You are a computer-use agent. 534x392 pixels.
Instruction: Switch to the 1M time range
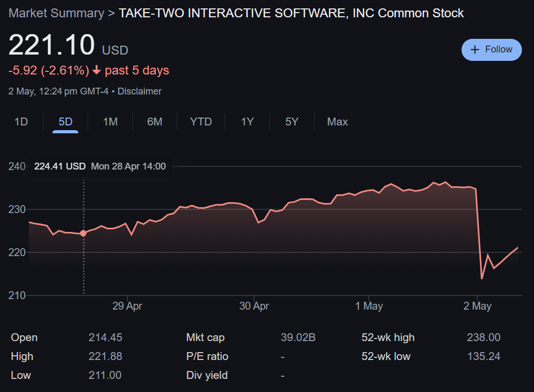(110, 122)
